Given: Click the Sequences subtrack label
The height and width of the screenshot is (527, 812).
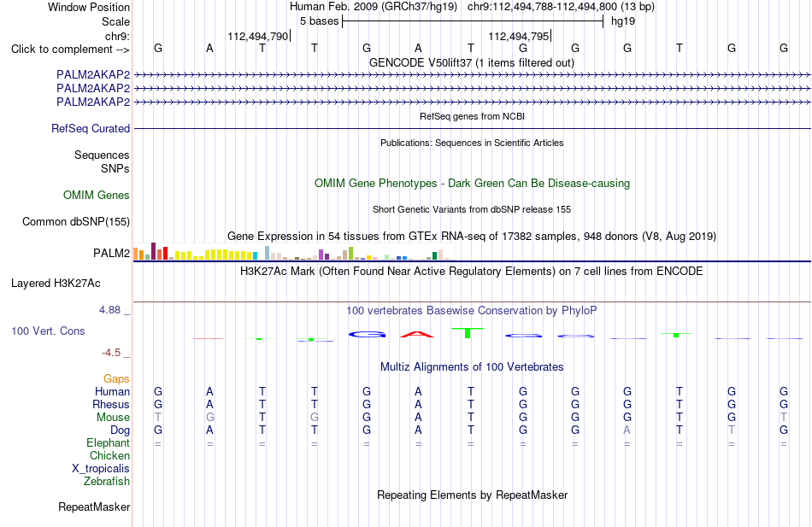Looking at the screenshot, I should point(102,155).
